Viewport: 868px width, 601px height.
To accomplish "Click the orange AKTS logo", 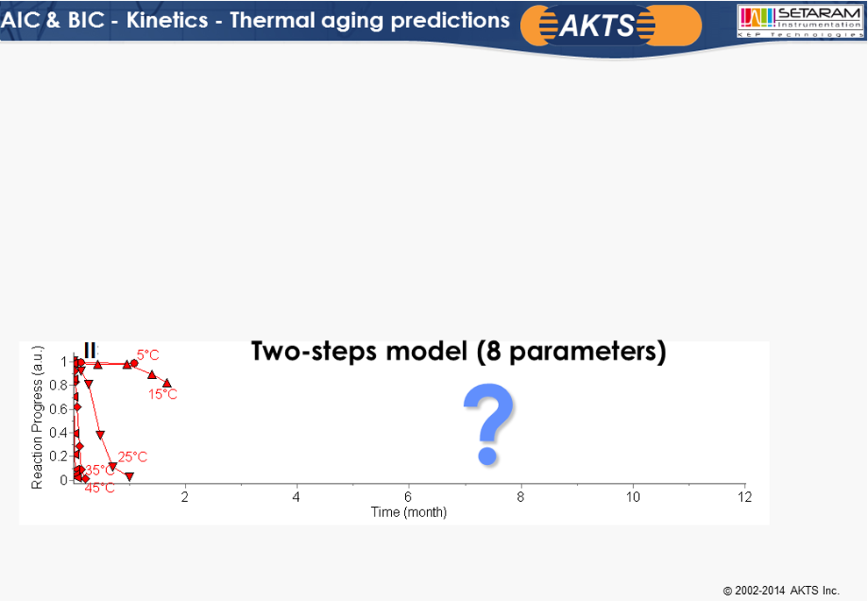I will click(x=610, y=25).
